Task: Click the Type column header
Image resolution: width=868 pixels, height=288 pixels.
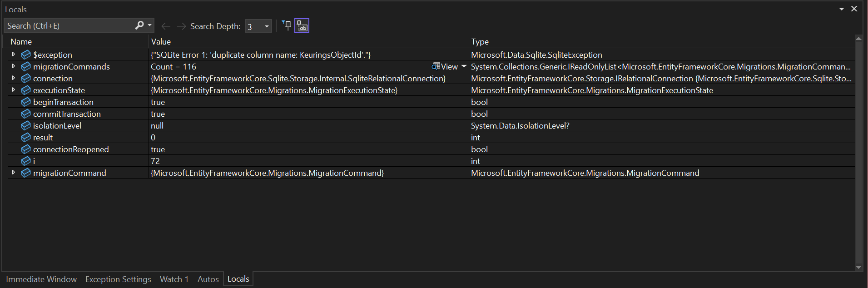Action: (x=480, y=42)
